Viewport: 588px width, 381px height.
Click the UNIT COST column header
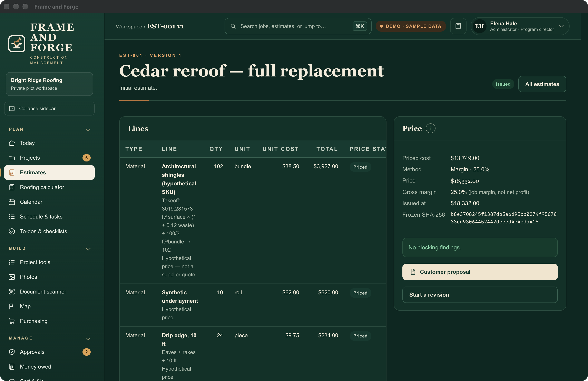(x=281, y=149)
